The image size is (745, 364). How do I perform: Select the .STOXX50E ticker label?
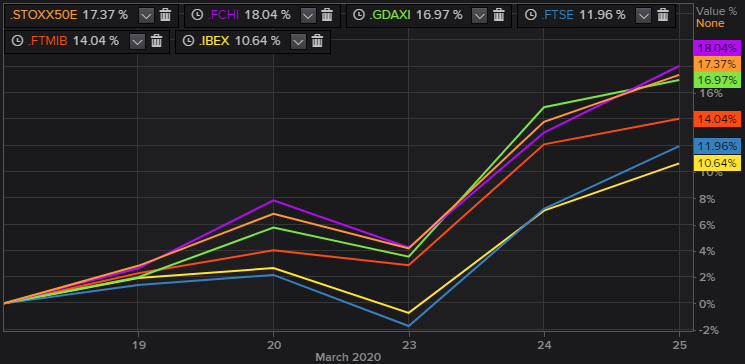pos(44,15)
